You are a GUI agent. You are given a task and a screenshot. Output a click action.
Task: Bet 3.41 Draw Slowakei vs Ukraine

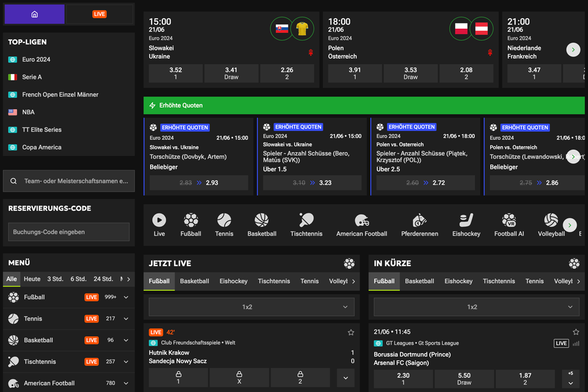(231, 73)
